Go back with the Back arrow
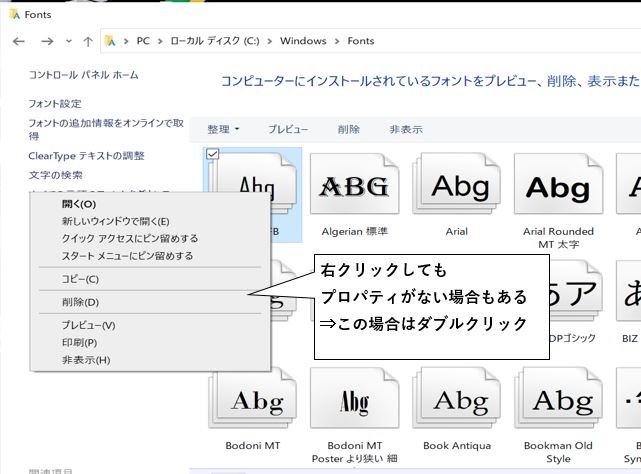This screenshot has width=641, height=474. (x=18, y=42)
